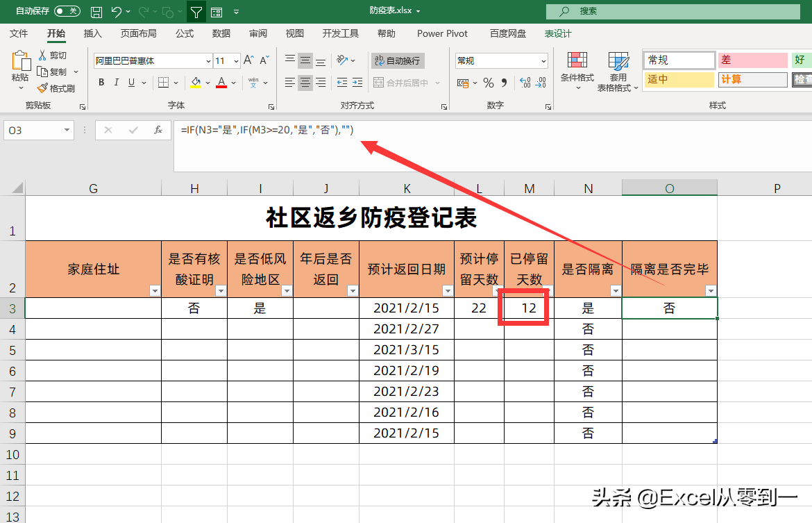The image size is (812, 523).
Task: Open the 家庭住址 filter dropdown
Action: [155, 291]
